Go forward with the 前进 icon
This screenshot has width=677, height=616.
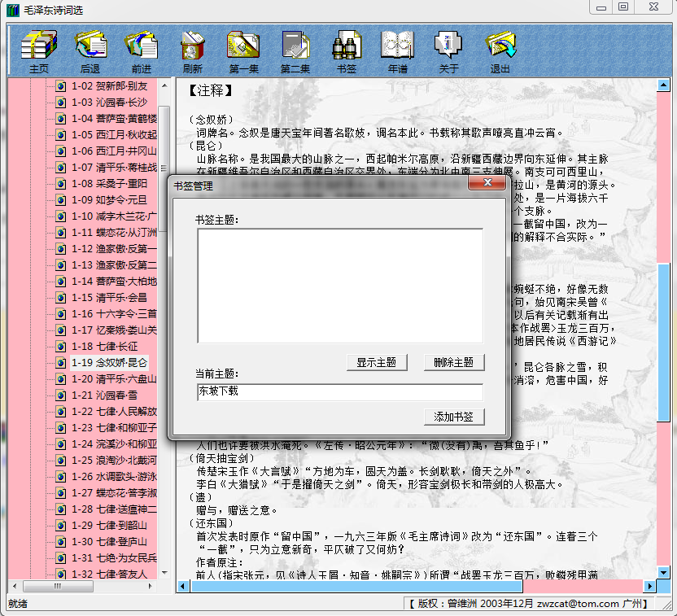pos(142,51)
